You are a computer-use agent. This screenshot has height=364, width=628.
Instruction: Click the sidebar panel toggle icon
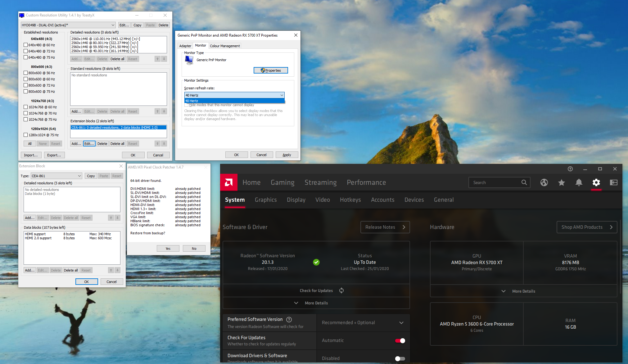pos(613,182)
